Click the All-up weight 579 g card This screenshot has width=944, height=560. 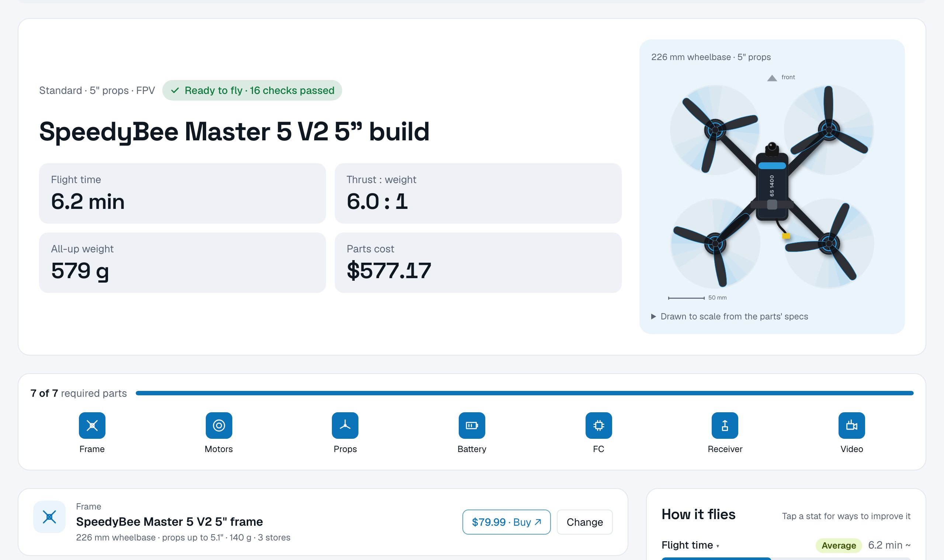pos(183,263)
